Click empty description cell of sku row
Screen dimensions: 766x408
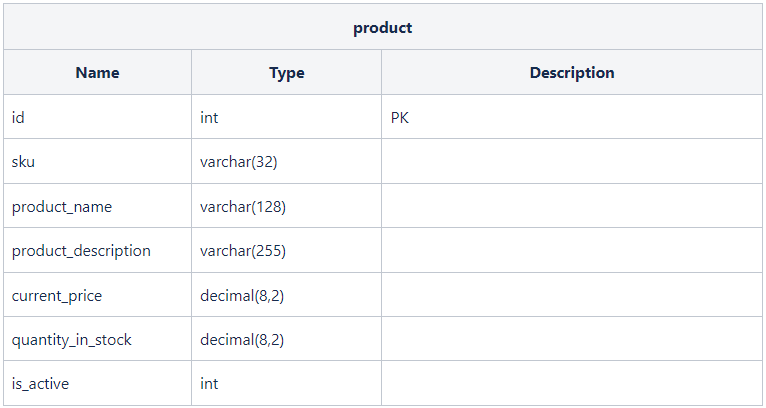tap(572, 162)
